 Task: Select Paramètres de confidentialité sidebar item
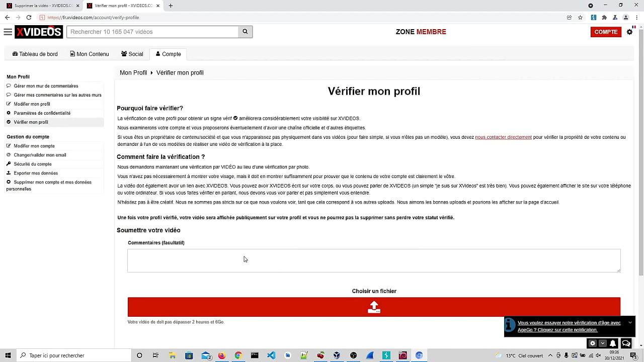[42, 113]
